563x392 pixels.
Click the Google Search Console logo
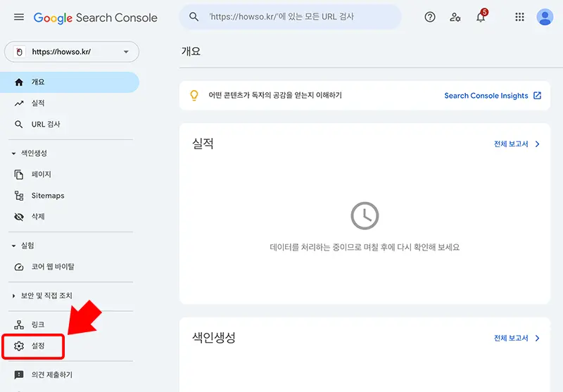tap(95, 18)
